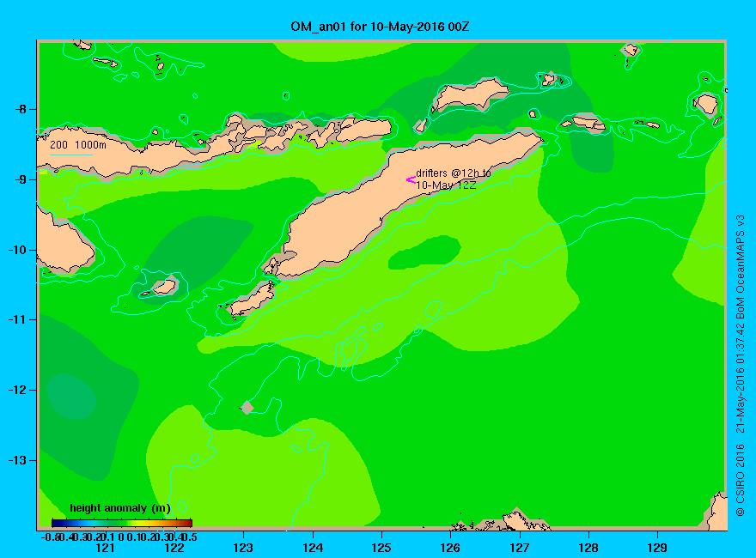Click latitude label '-9' on the y-axis
756x558 pixels.
[x=21, y=179]
